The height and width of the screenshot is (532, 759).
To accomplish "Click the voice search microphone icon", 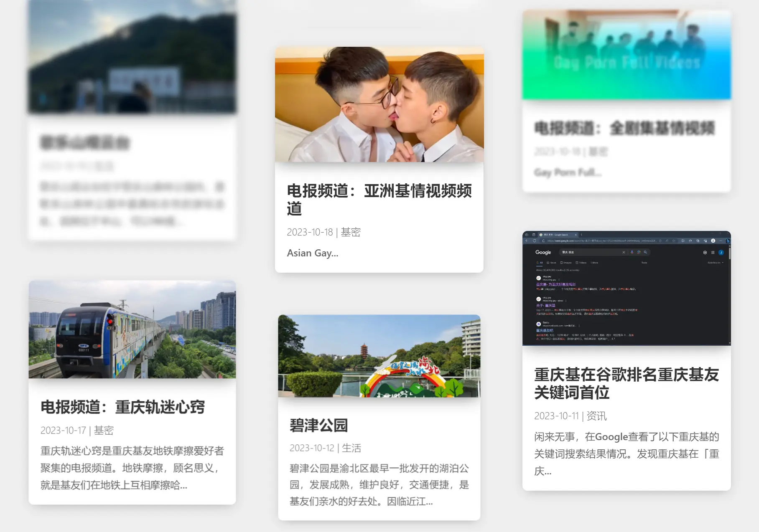I will click(632, 252).
